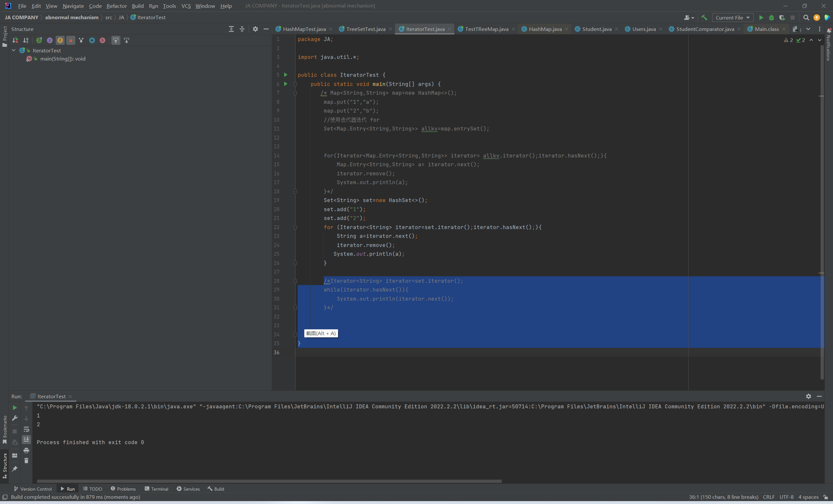The width and height of the screenshot is (833, 504).
Task: Click run gutter arrow beside main method
Action: tap(286, 84)
